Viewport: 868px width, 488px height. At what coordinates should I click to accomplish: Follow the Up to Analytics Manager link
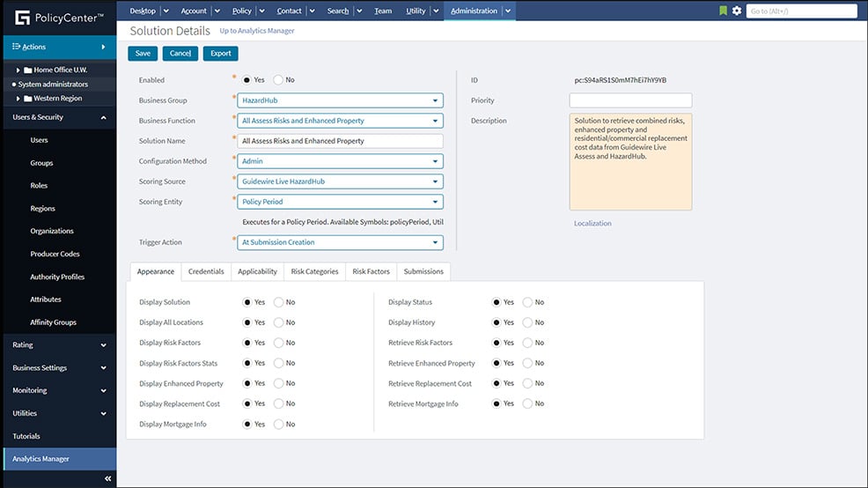tap(257, 31)
